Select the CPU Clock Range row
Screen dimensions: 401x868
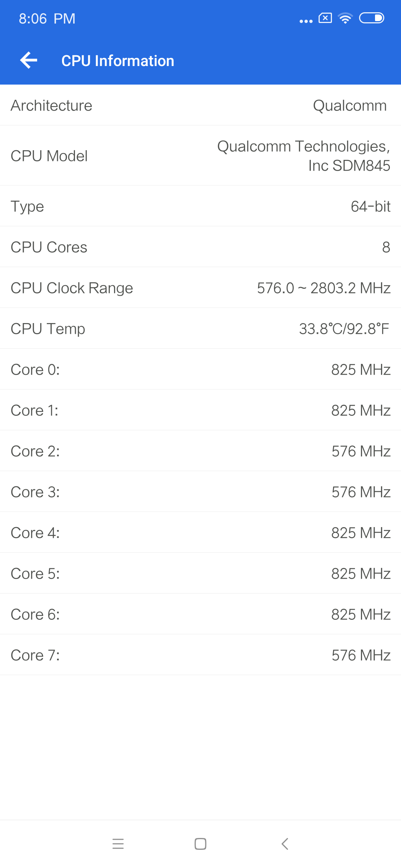[x=200, y=288]
